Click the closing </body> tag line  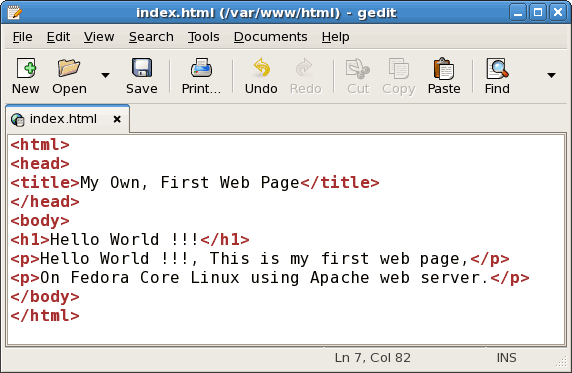(45, 297)
